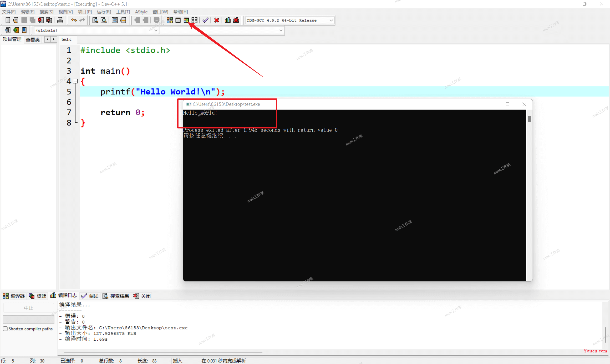610x364 pixels.
Task: Open the AStyle menu
Action: (x=141, y=12)
